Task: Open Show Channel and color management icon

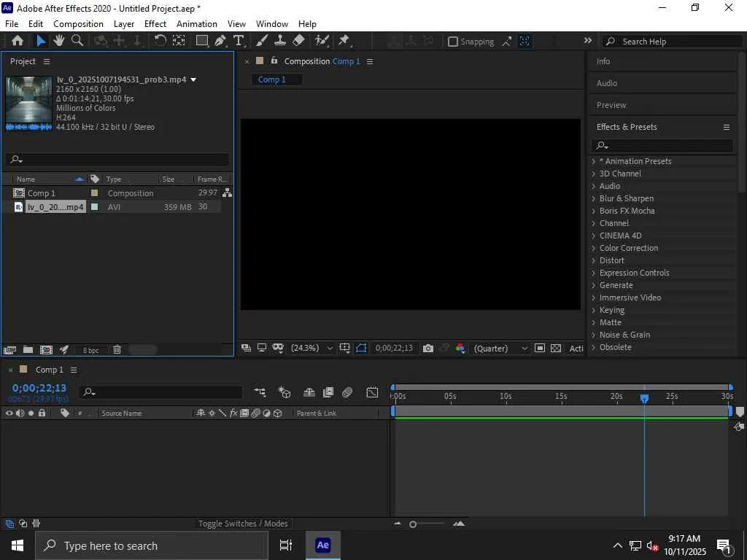Action: tap(460, 349)
